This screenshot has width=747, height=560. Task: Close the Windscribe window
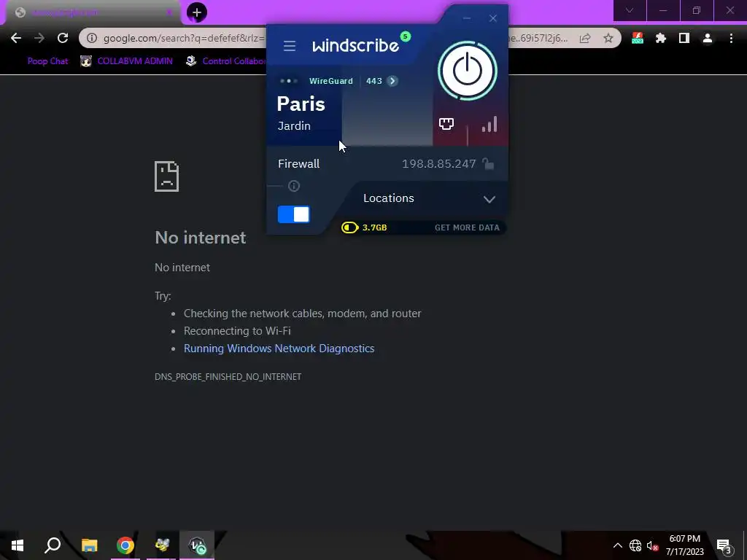click(493, 18)
